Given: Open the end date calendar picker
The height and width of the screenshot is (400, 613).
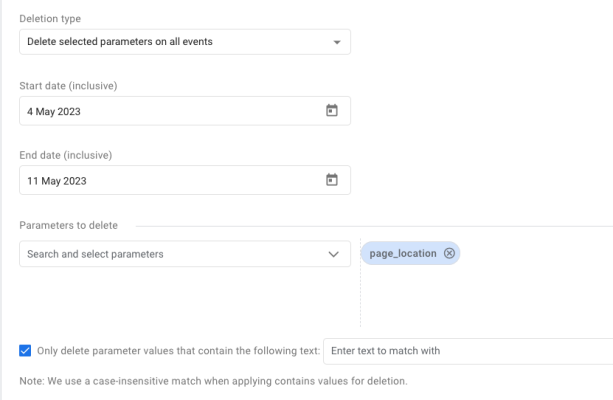Looking at the screenshot, I should point(332,180).
